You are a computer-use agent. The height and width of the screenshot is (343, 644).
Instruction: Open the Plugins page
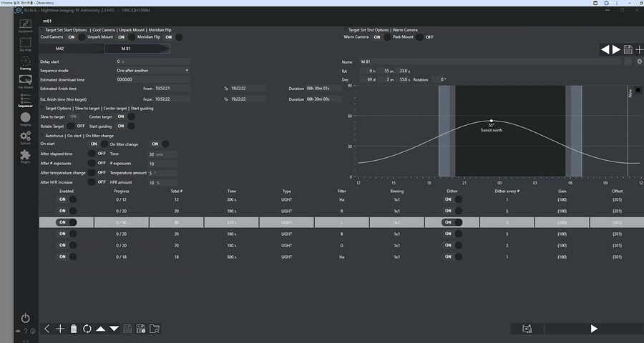25,156
